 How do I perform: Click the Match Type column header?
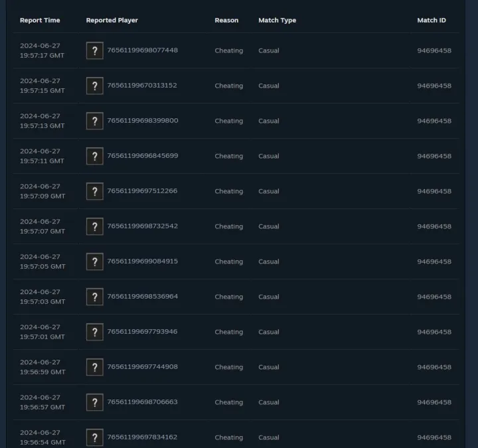277,21
